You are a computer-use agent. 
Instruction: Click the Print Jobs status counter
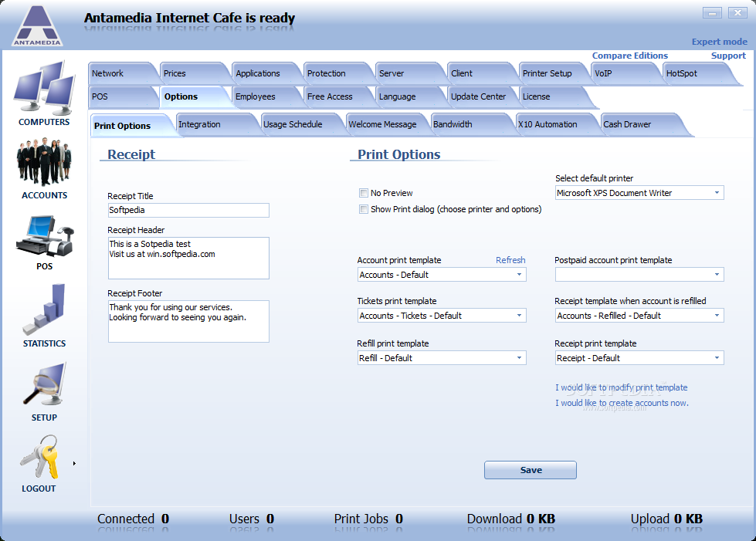(368, 519)
